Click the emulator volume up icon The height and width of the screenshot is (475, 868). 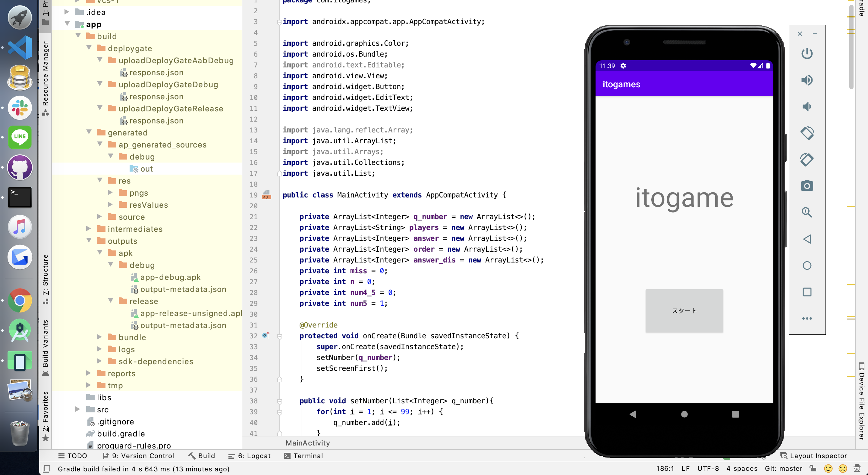tap(807, 80)
